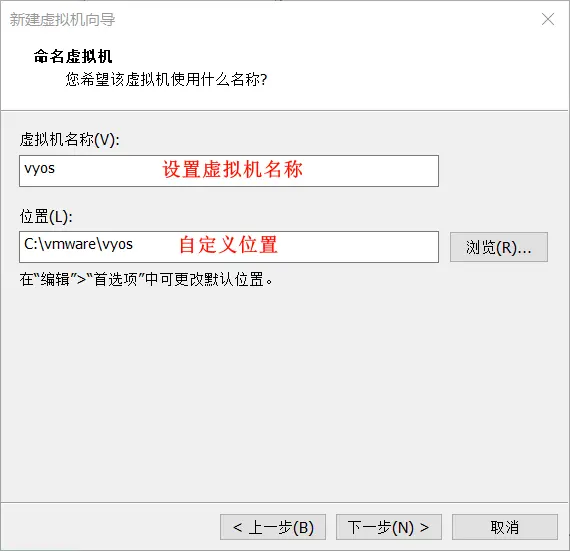Select the 命名虚拟机 heading text
The width and height of the screenshot is (570, 551).
coord(73,56)
